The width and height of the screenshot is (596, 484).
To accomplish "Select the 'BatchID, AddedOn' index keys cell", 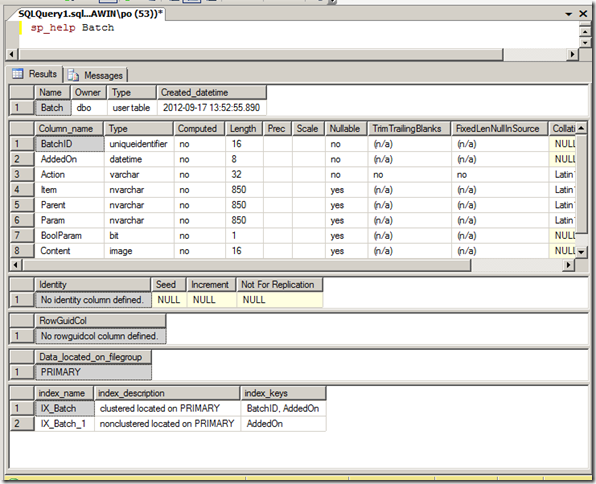I will 284,408.
